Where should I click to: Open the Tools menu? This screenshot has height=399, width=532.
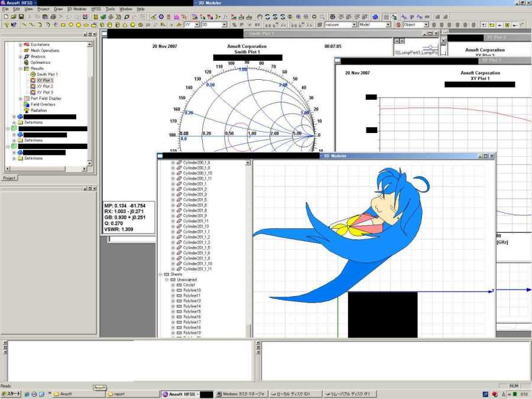[x=111, y=9]
